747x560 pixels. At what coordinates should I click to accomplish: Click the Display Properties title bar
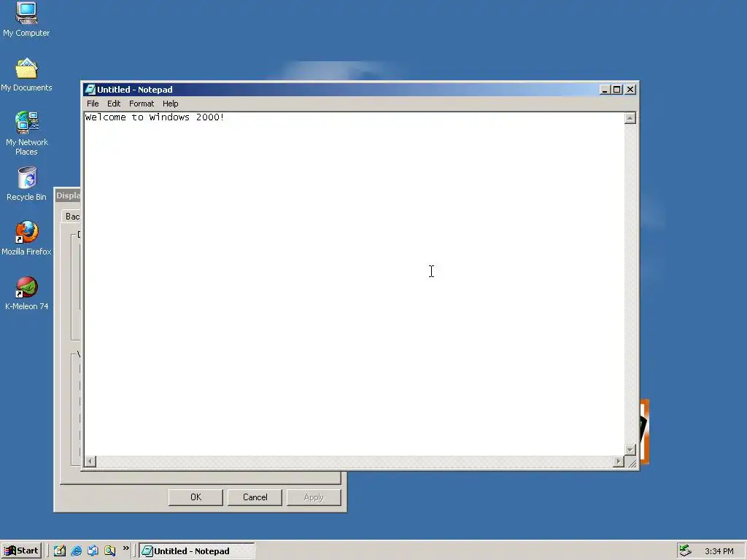[x=68, y=195]
